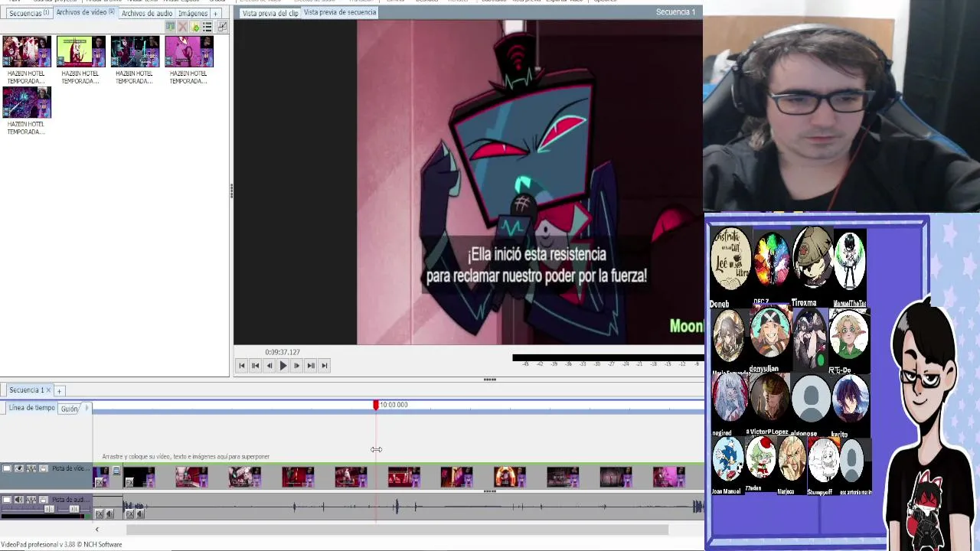
Task: Close the Secuencia 1 tab
Action: [x=48, y=390]
